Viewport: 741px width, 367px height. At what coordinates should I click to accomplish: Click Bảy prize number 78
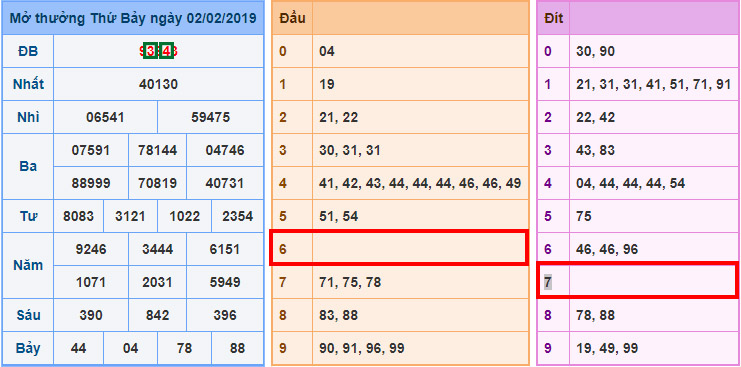pos(184,348)
